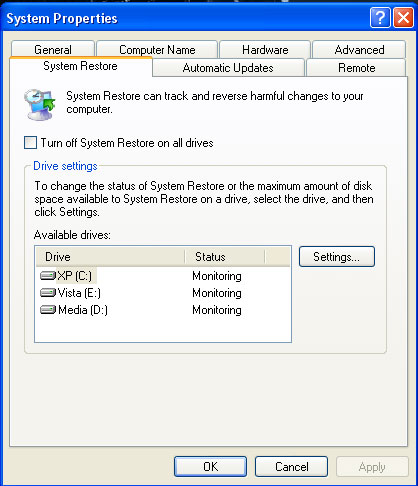This screenshot has height=486, width=418.
Task: Enable Turn off System Restore checkbox
Action: (x=30, y=143)
